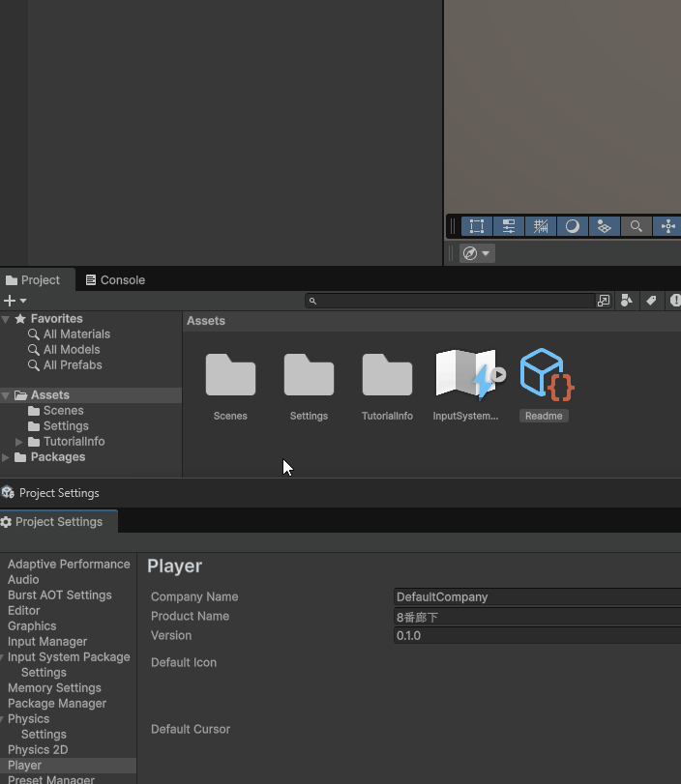
Task: Click the Company Name input field
Action: 537,597
